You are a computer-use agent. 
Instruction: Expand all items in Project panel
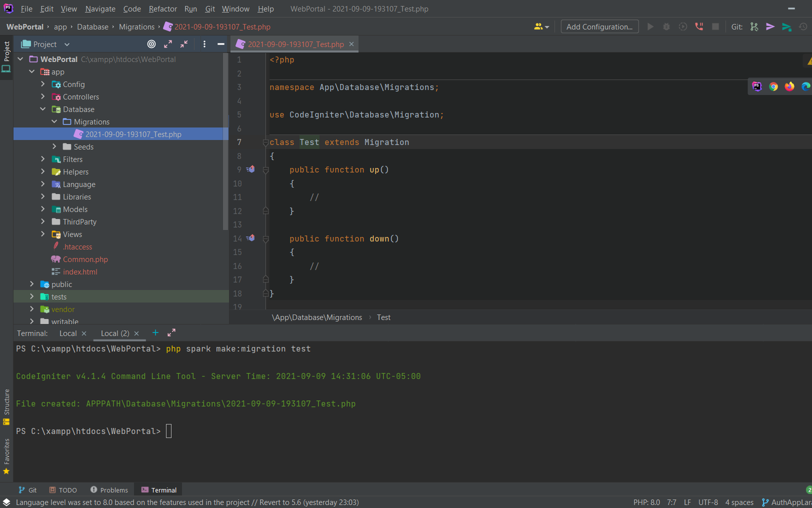point(168,44)
